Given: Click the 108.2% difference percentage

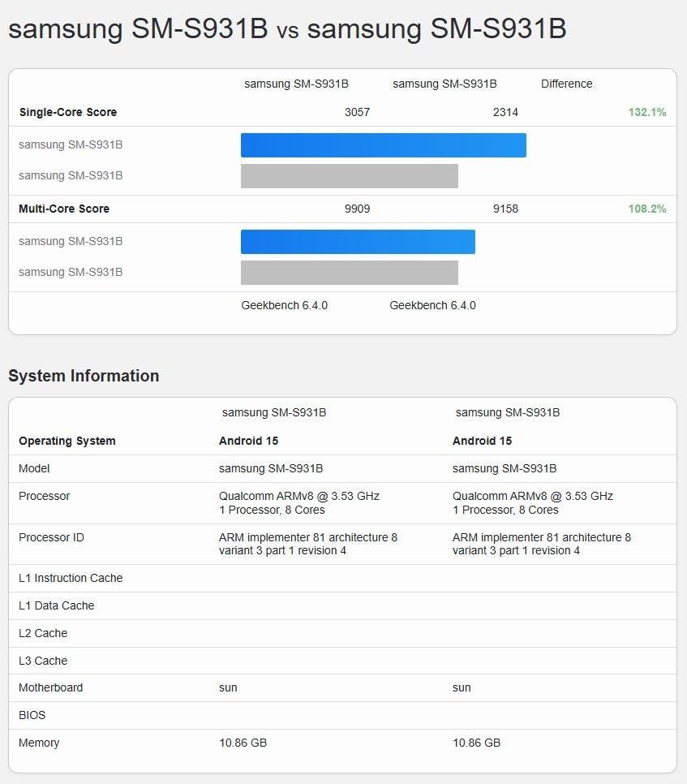Looking at the screenshot, I should (647, 209).
